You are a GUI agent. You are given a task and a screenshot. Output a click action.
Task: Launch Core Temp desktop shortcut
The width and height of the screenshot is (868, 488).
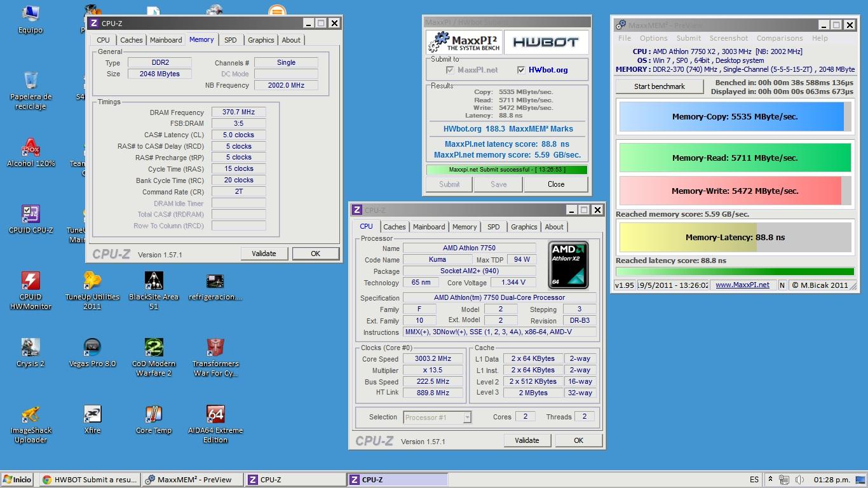coord(154,419)
